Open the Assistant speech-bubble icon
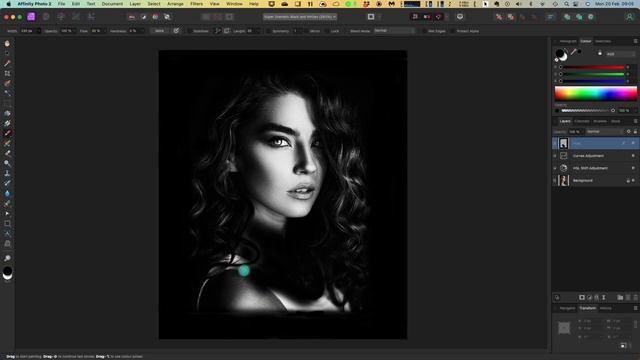This screenshot has width=640, height=360. pos(460,17)
